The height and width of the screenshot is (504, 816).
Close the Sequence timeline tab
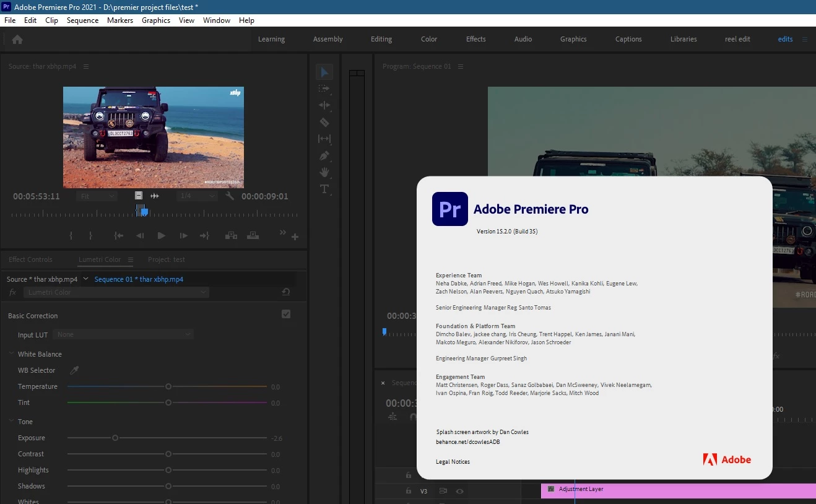point(383,383)
